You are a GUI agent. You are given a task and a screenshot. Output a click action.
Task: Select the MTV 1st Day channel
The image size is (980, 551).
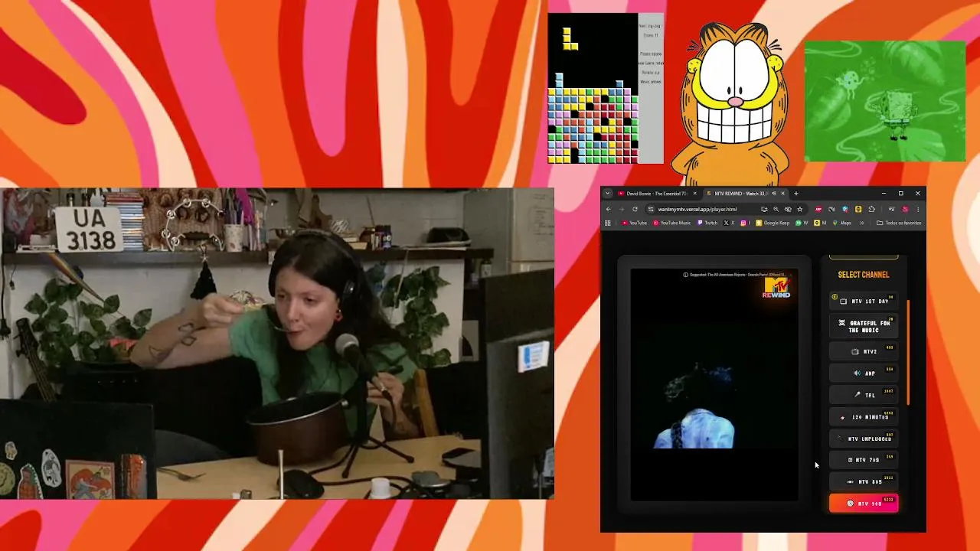click(x=864, y=302)
